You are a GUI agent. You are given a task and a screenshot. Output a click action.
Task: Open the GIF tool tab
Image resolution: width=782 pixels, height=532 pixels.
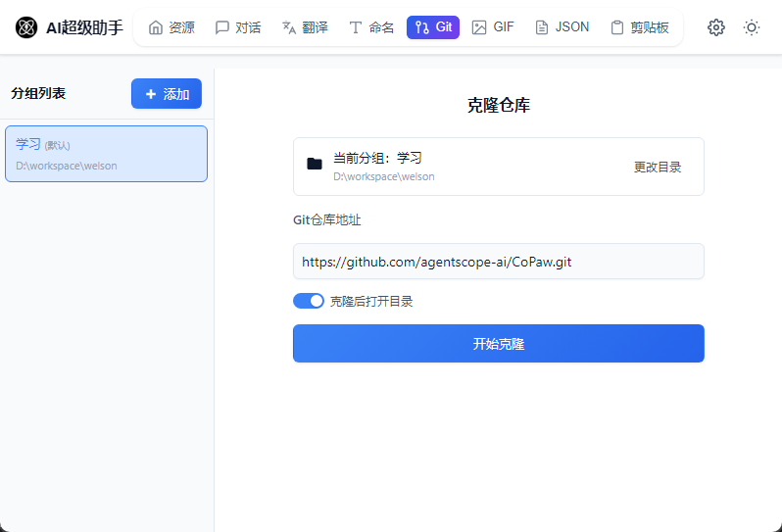pyautogui.click(x=493, y=27)
